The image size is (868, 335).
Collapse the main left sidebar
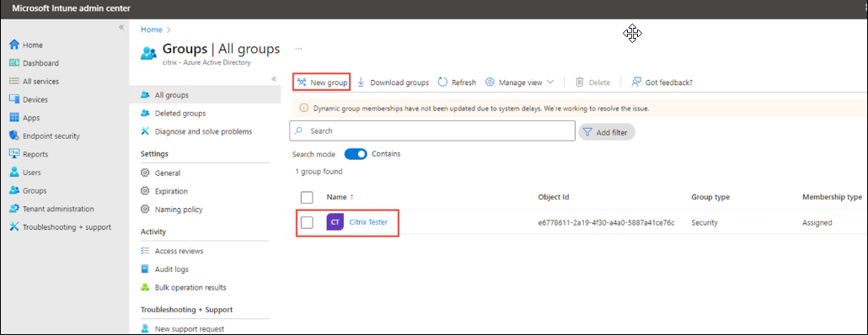pos(121,27)
